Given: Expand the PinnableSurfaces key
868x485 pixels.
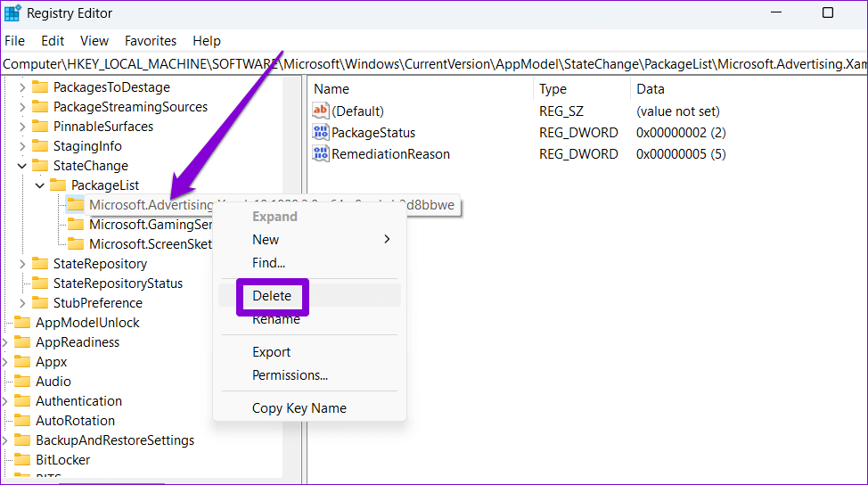Looking at the screenshot, I should click(x=22, y=127).
